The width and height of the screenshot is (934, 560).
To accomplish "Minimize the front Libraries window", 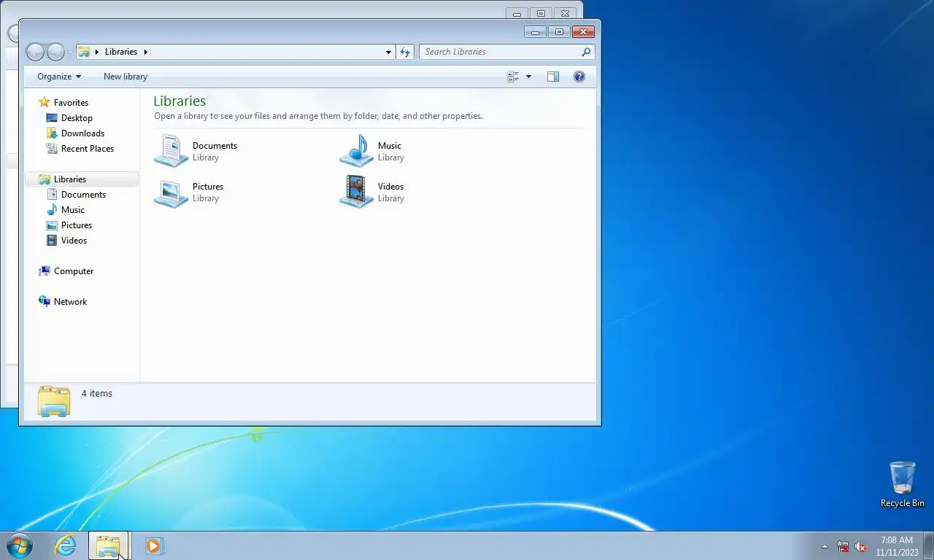I will (x=535, y=31).
